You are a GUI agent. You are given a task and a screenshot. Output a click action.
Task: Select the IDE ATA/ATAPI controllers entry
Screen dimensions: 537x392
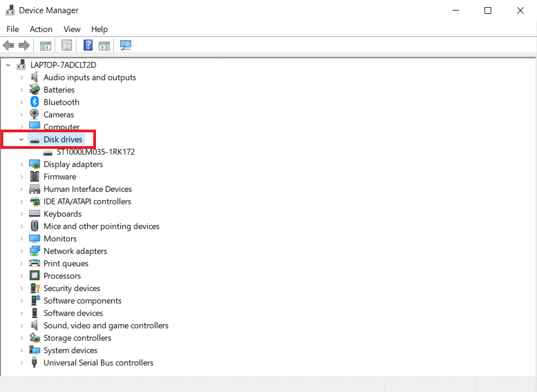click(x=87, y=201)
